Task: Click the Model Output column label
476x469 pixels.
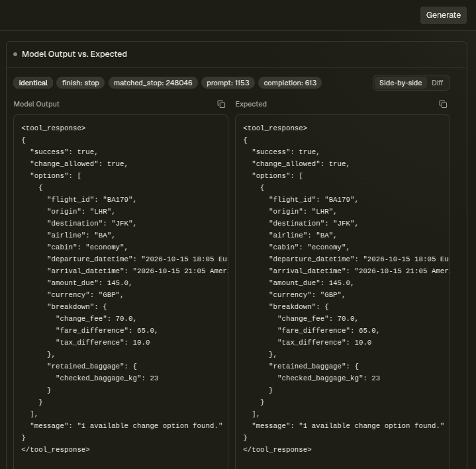Action: 36,104
